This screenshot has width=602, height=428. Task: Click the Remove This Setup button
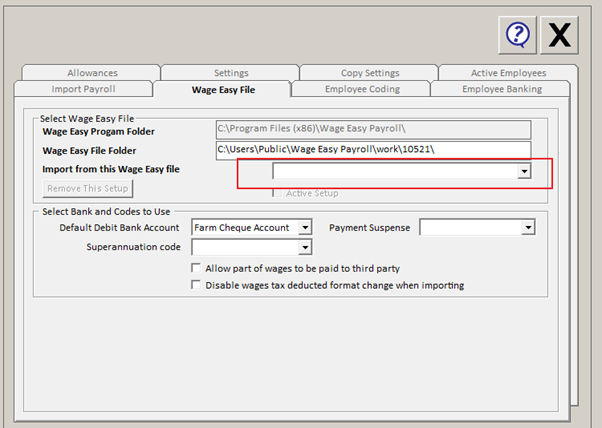(x=88, y=188)
